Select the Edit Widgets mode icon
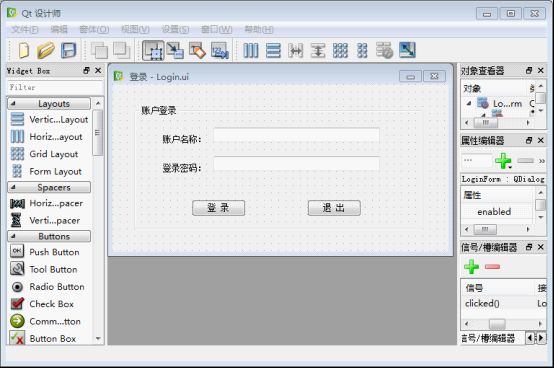The width and height of the screenshot is (554, 368). (153, 50)
